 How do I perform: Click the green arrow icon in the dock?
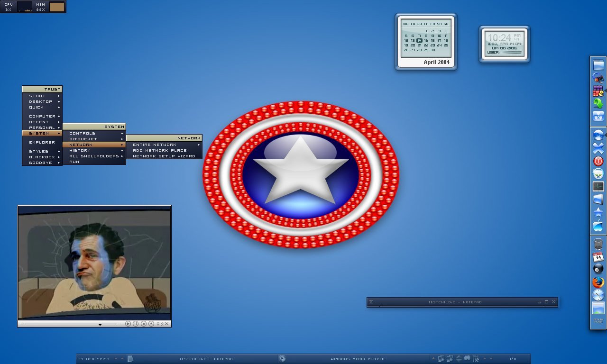598,103
